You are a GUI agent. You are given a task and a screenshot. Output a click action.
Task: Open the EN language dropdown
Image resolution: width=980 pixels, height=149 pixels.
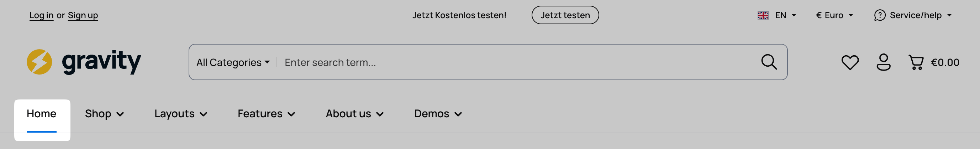tap(786, 15)
